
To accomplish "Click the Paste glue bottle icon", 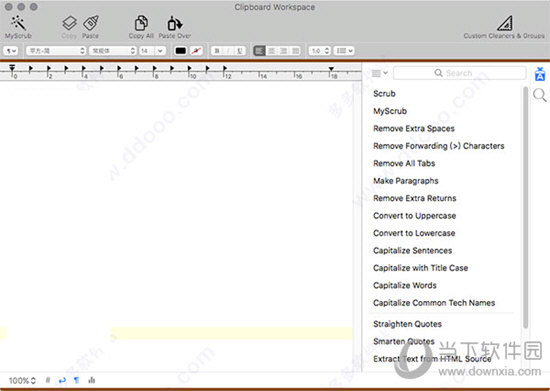I will [91, 23].
